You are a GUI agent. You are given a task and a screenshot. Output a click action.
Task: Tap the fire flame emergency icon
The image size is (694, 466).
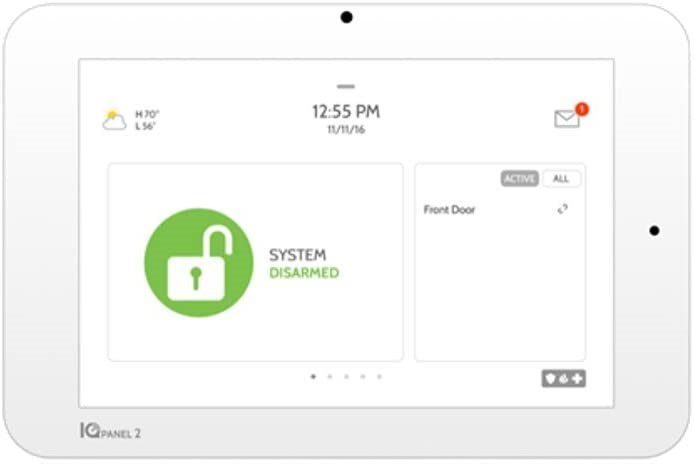[563, 379]
